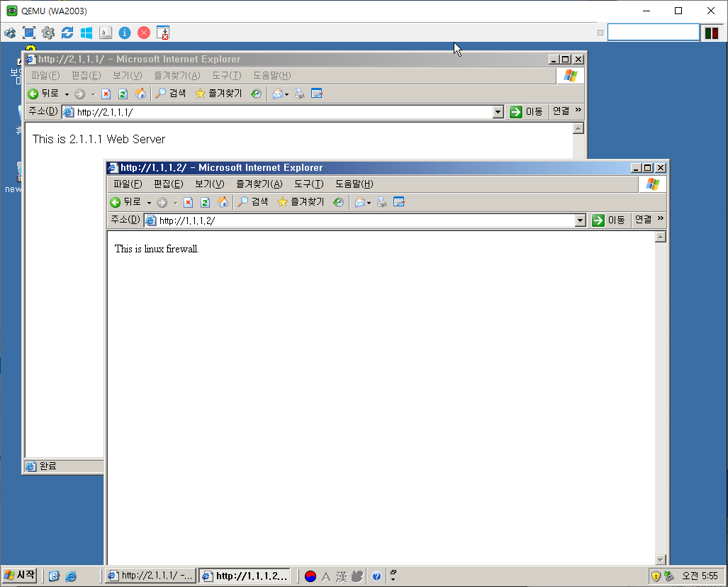Open 파일(F) menu in 1.1.1.2 window

pyautogui.click(x=128, y=184)
